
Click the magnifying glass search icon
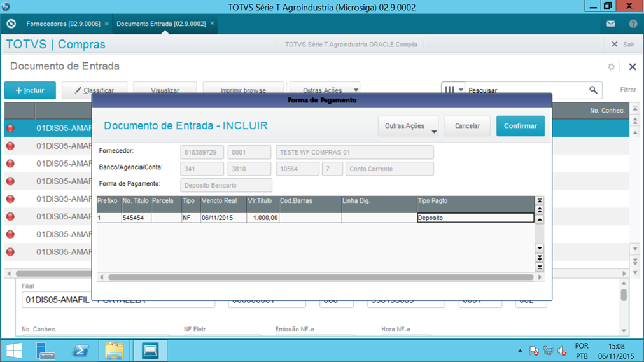593,90
